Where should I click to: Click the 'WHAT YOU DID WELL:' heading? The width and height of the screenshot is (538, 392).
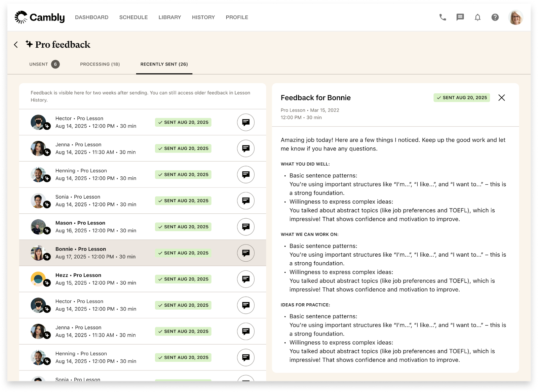point(305,164)
